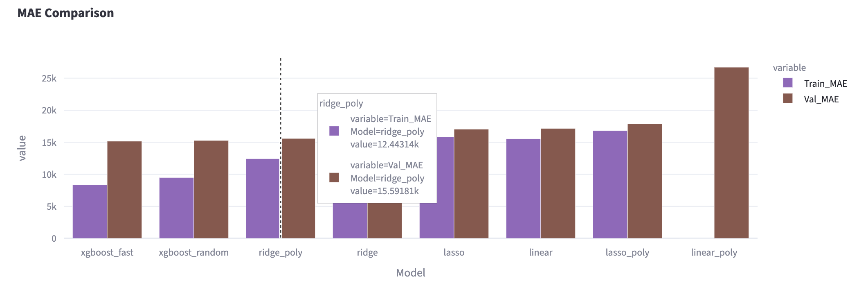Select the xgboost_fast Val_MAE brown bar
The image size is (868, 281).
point(124,190)
